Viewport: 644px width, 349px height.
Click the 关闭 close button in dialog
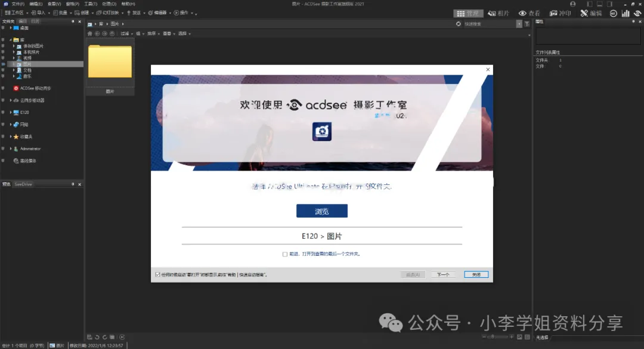[476, 274]
